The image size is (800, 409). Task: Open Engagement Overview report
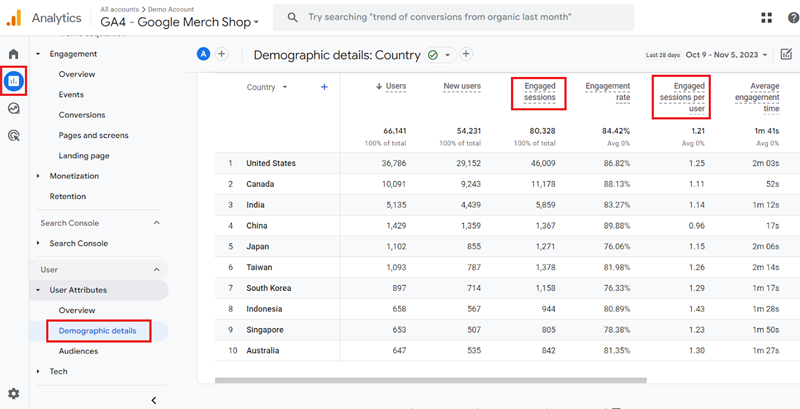coord(77,74)
